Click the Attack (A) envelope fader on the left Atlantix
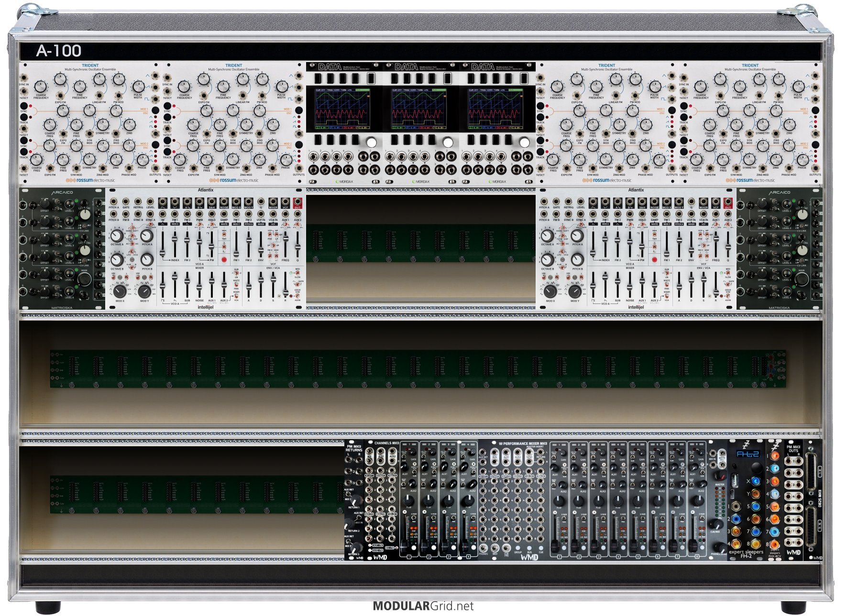The width and height of the screenshot is (847, 616). point(249,287)
